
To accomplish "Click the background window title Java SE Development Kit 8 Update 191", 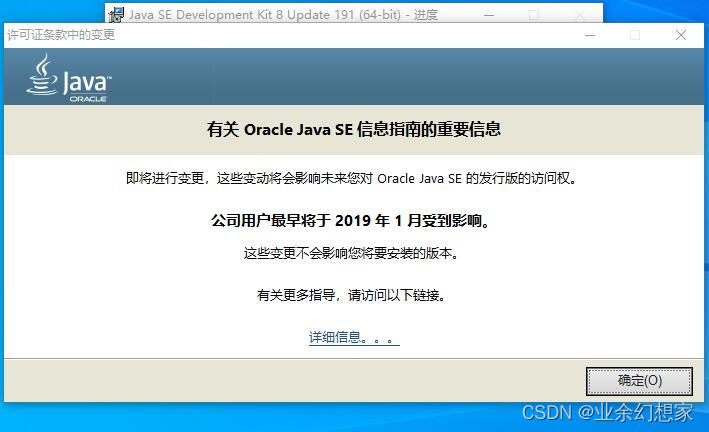I will click(x=284, y=15).
